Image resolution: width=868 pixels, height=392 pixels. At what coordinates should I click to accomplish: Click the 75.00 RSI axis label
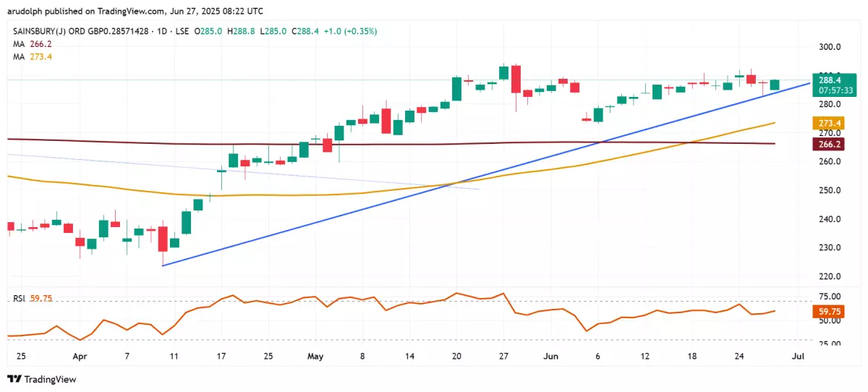830,297
